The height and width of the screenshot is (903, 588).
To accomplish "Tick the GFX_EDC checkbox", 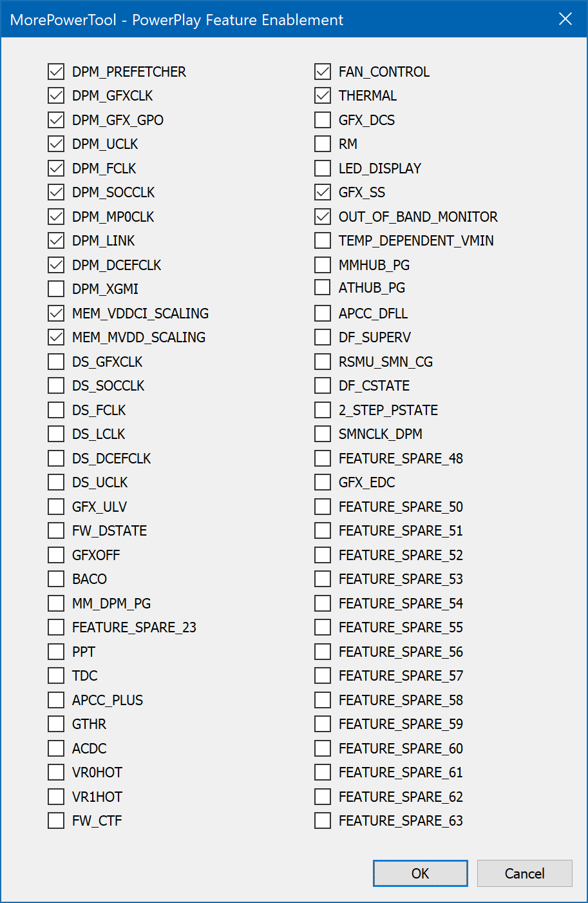I will tap(323, 482).
